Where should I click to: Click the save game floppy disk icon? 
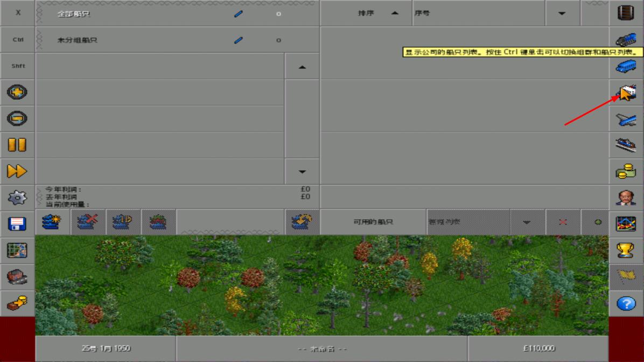17,224
